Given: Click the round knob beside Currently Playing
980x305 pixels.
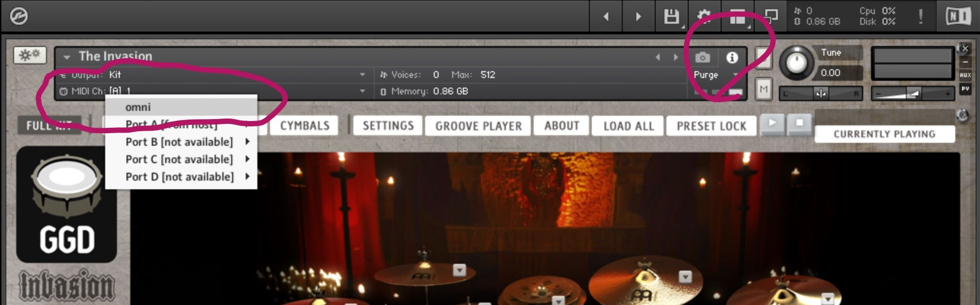Looking at the screenshot, I should [963, 116].
